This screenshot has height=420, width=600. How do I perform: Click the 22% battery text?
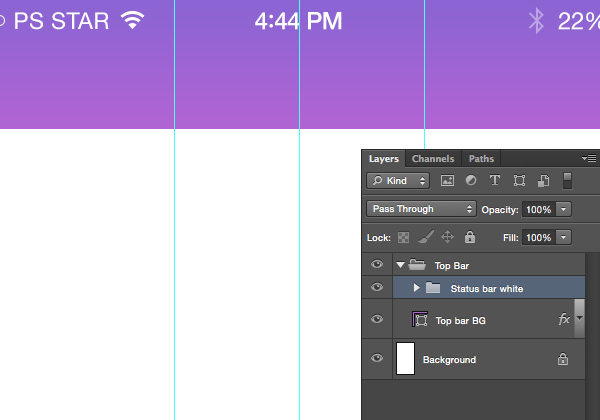coord(579,21)
